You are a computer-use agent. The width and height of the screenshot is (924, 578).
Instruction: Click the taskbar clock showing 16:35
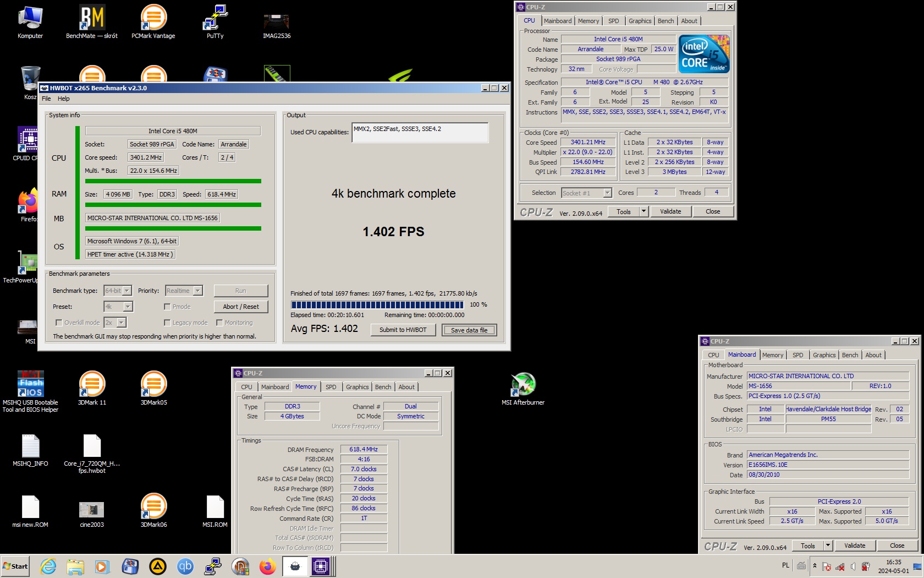pyautogui.click(x=893, y=566)
